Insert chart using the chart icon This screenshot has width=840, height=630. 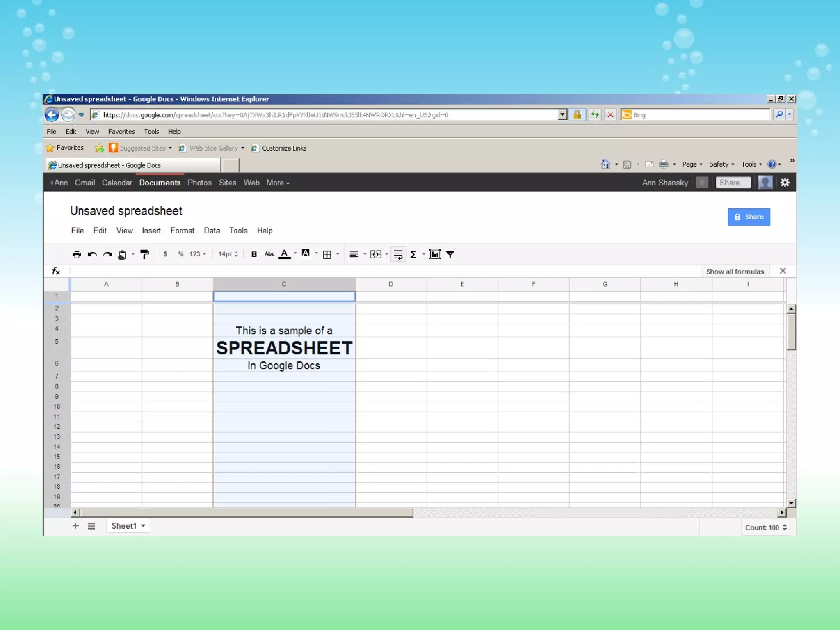435,254
